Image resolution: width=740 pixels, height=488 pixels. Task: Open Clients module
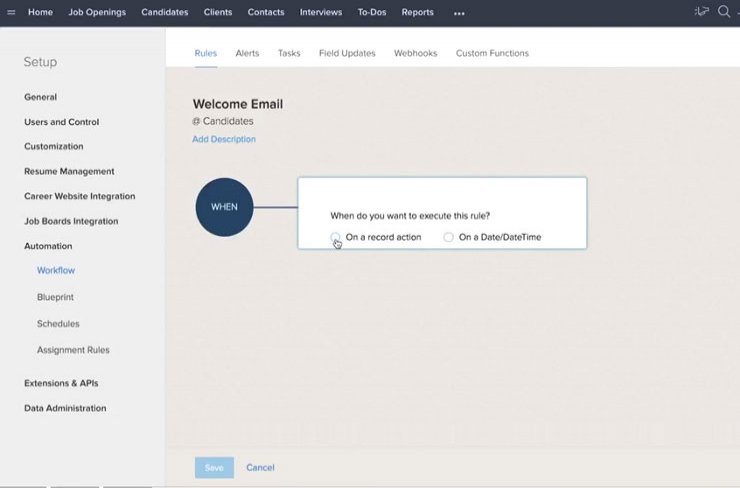218,12
